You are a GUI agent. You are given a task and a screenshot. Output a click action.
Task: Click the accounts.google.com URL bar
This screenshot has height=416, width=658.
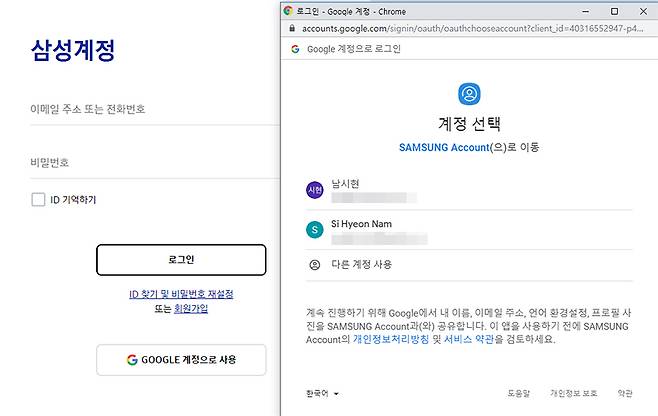472,29
